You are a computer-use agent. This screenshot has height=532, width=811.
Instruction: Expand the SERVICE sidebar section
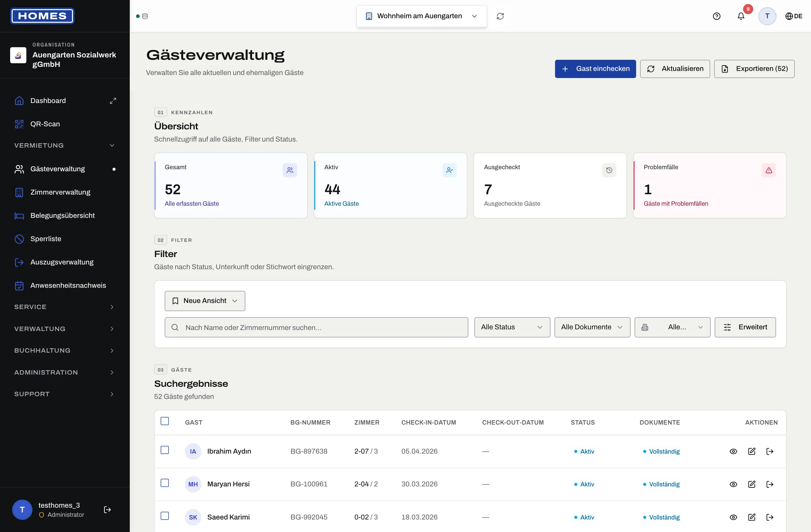(x=65, y=307)
